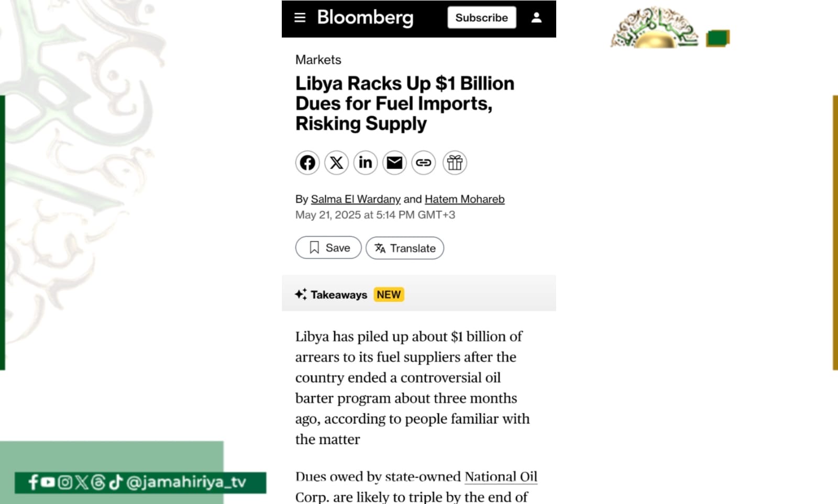Viewport: 838px width, 504px height.
Task: Share article on Facebook
Action: coord(307,163)
